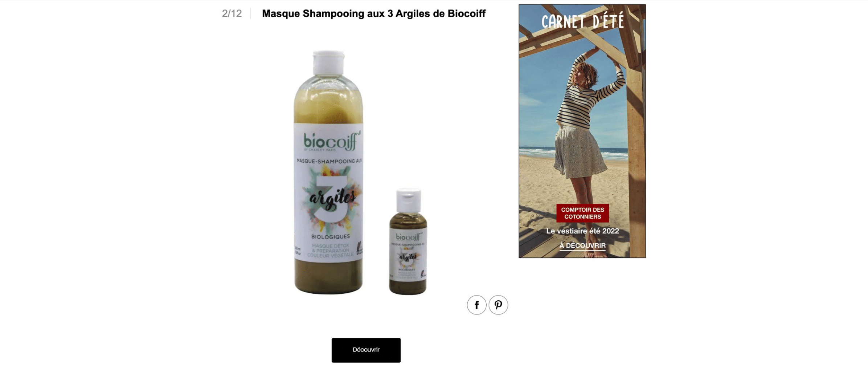Click the white cap of the small bottle

coord(408,200)
